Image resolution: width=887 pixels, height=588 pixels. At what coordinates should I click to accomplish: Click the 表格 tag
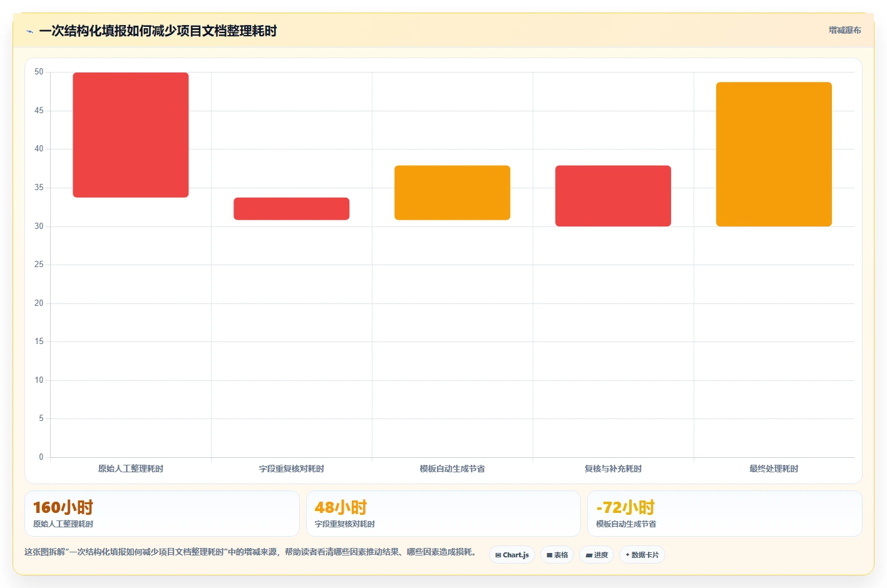click(556, 555)
